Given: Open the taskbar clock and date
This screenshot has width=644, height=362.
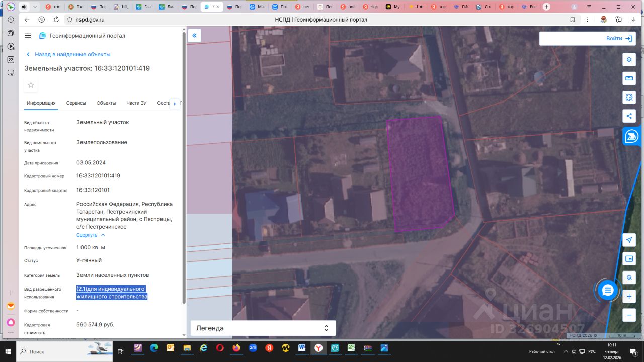Looking at the screenshot, I should pos(612,351).
